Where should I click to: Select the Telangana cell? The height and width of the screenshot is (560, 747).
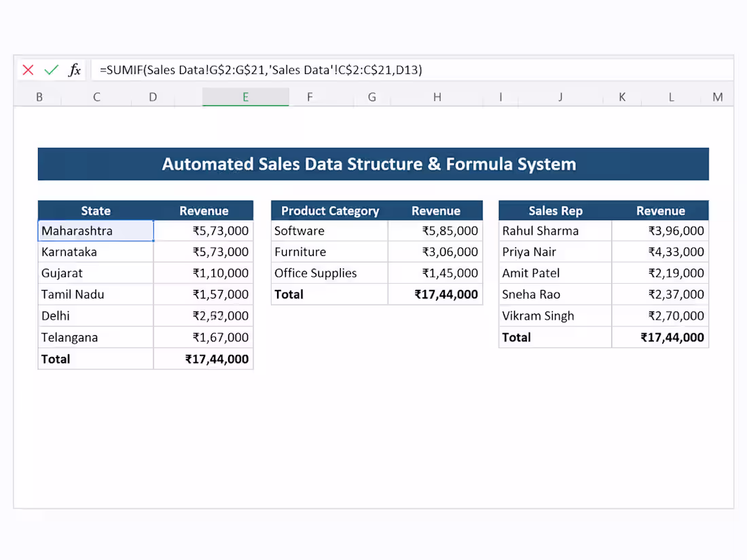coord(96,337)
